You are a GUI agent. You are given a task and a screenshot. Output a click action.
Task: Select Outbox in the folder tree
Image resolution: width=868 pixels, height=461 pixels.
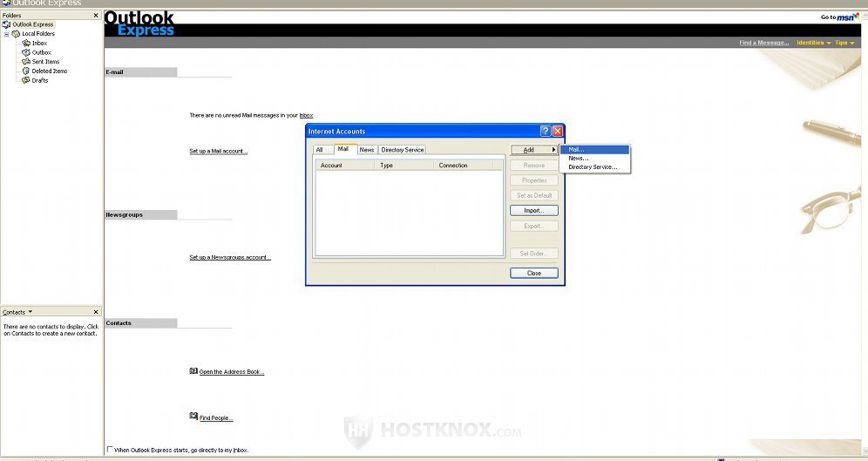pos(42,52)
